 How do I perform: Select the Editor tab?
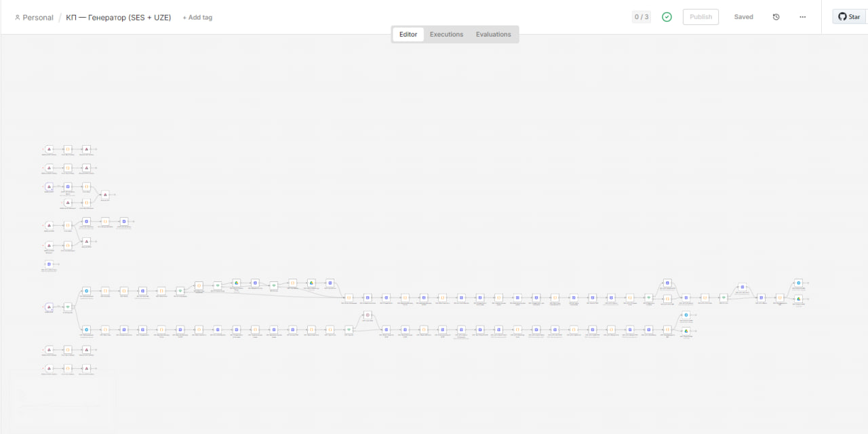[x=408, y=34]
